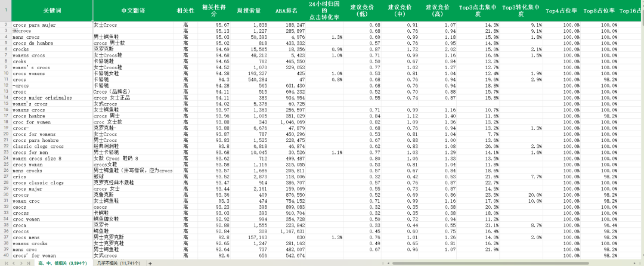Click the high suggested bid cell 2.02

click(438, 50)
